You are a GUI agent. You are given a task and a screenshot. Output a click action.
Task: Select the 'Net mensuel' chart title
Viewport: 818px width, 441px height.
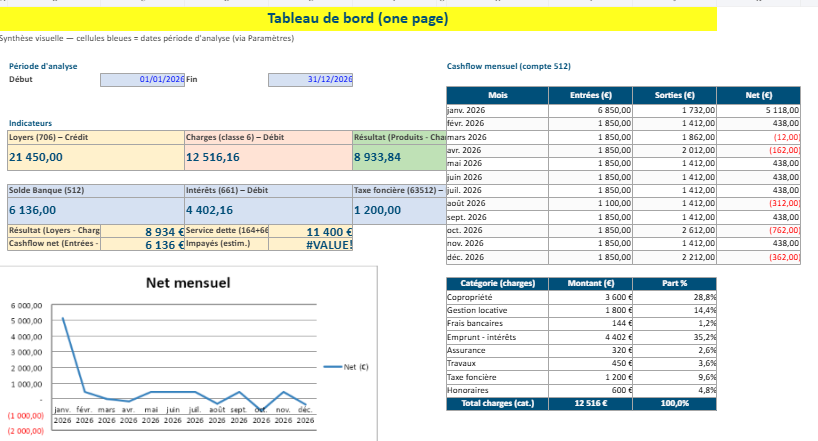pyautogui.click(x=187, y=283)
